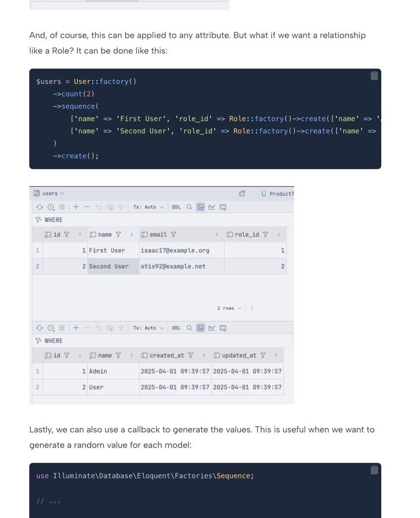This screenshot has width=420, height=518.
Task: Open the sort handle on the created_at column
Action: point(204,355)
